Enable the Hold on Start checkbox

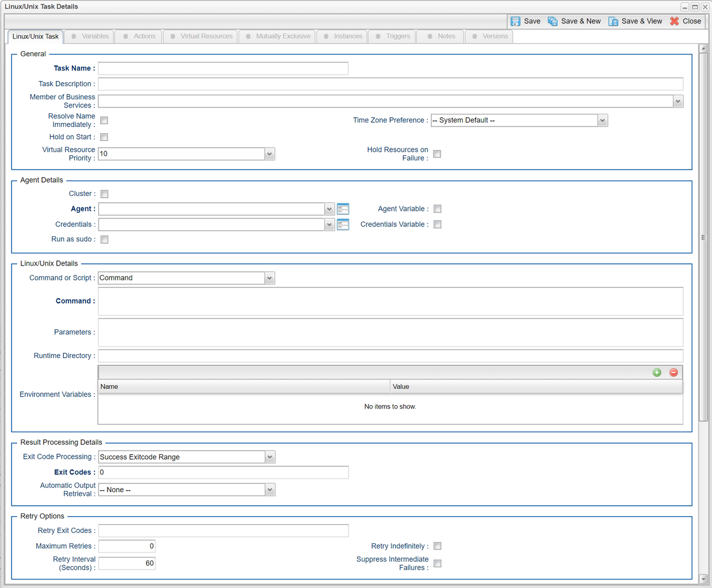tap(104, 137)
